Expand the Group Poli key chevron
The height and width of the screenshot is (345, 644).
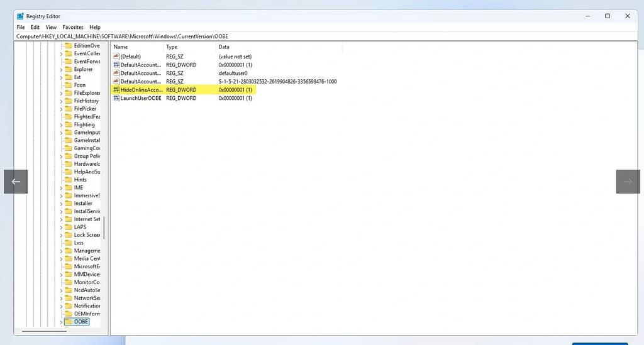61,156
